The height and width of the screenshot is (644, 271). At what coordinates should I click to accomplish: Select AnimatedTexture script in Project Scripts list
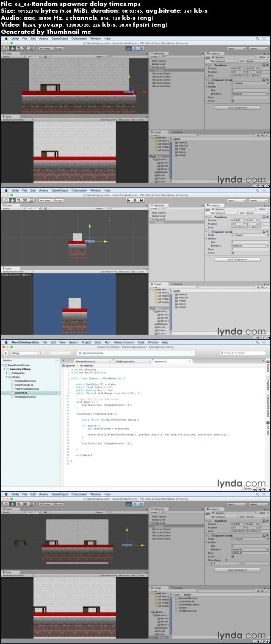click(x=187, y=598)
